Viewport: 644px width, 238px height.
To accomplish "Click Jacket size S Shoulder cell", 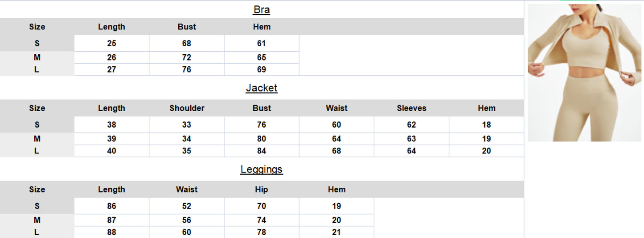I will pos(186,125).
